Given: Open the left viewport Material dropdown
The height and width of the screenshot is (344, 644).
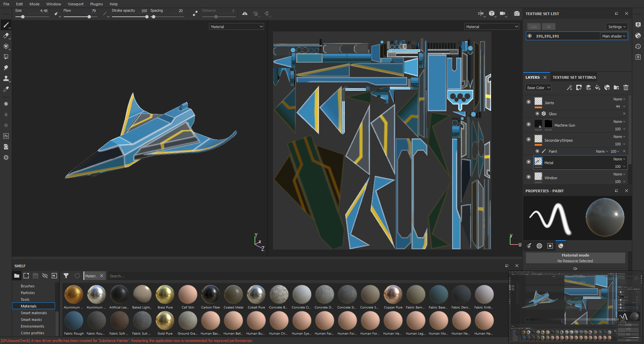Looking at the screenshot, I should [x=236, y=26].
